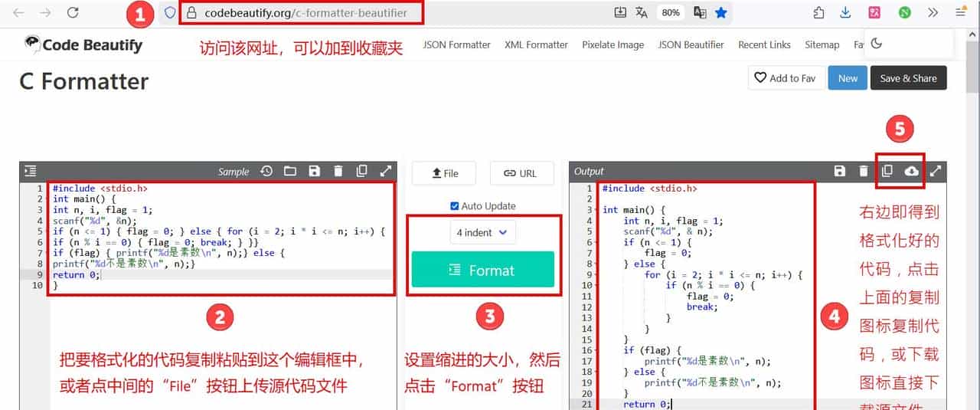Click the browser forward arrow
This screenshot has width=980, height=410.
[x=45, y=12]
